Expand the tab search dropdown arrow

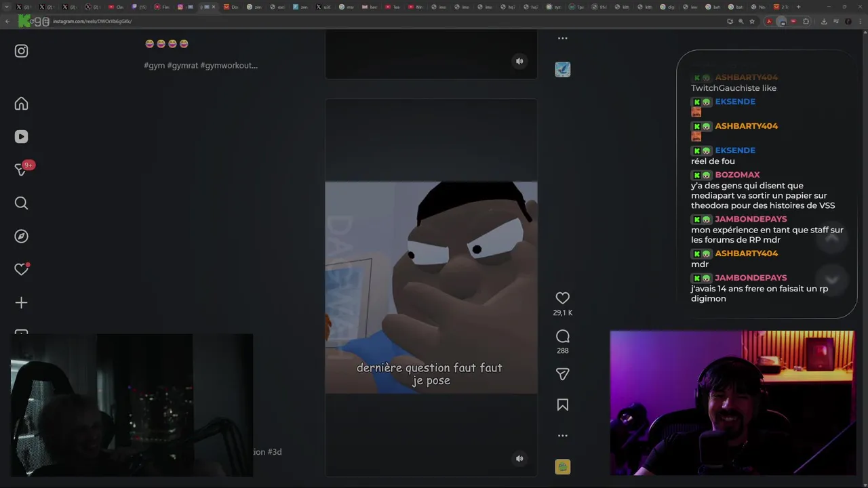pos(6,7)
